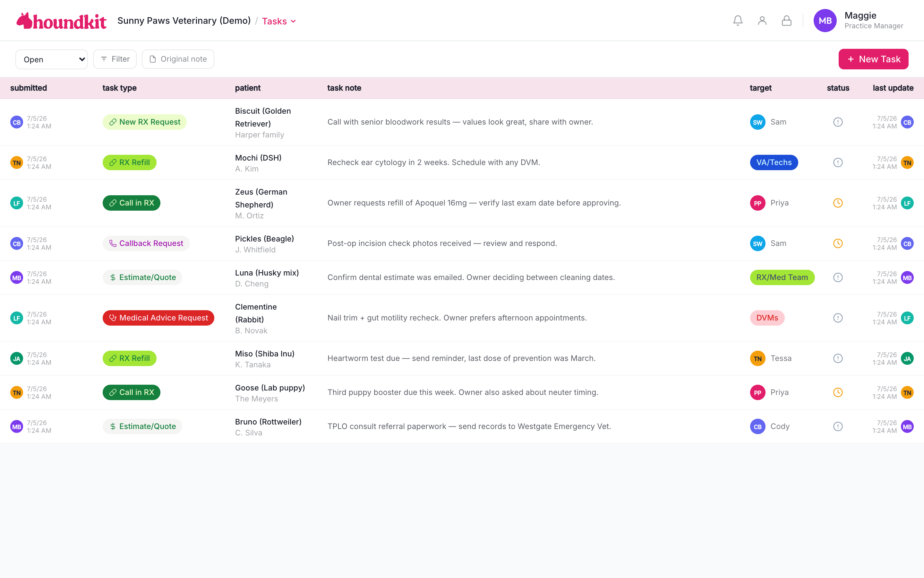
Task: Click the Houndkit logo
Action: point(62,21)
